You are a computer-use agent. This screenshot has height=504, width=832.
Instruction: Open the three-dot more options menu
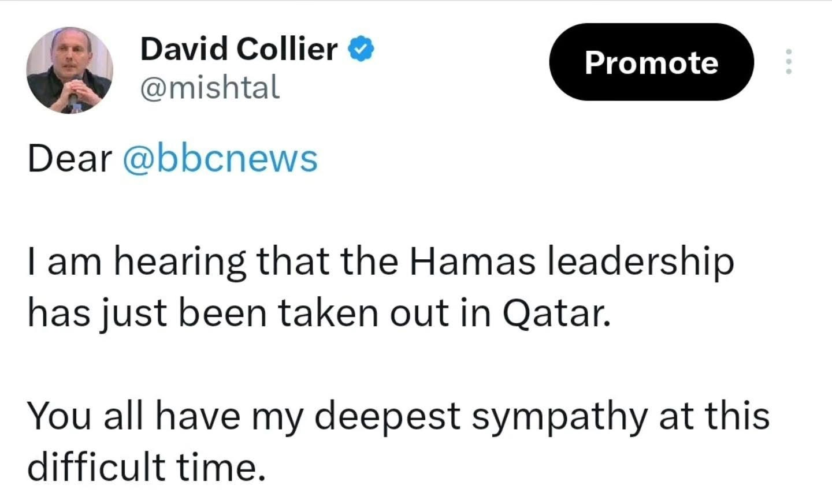click(788, 62)
